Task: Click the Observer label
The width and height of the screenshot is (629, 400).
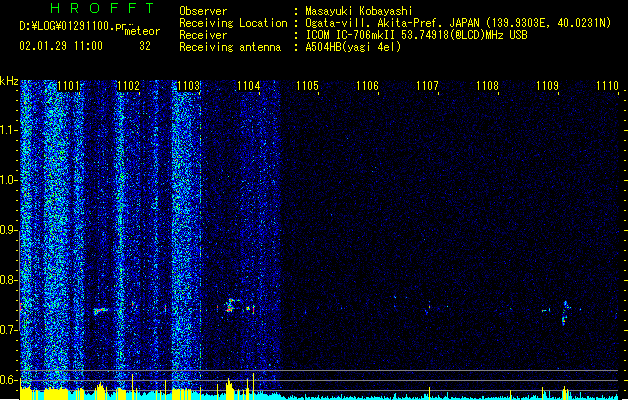Action: pos(203,11)
